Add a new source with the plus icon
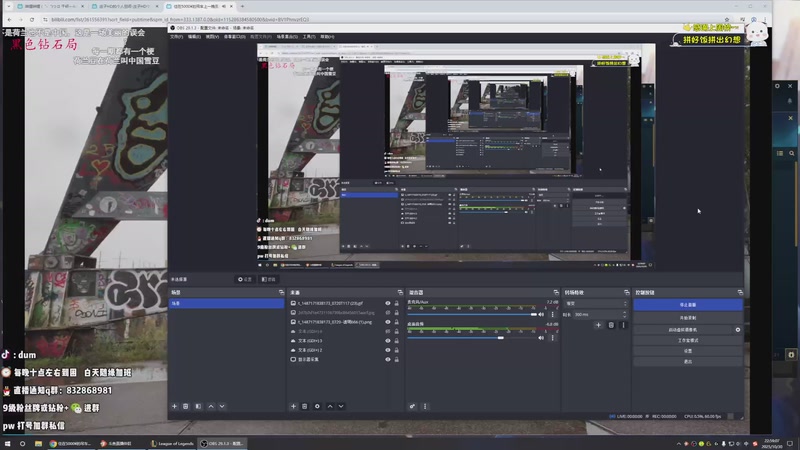800x450 pixels. pos(292,406)
